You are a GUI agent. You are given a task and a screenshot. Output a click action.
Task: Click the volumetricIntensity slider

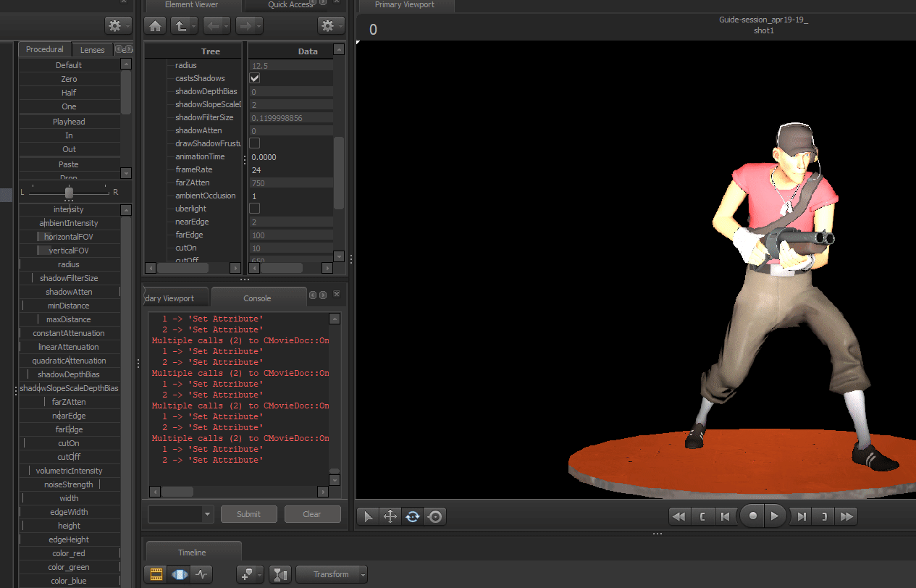click(x=69, y=471)
